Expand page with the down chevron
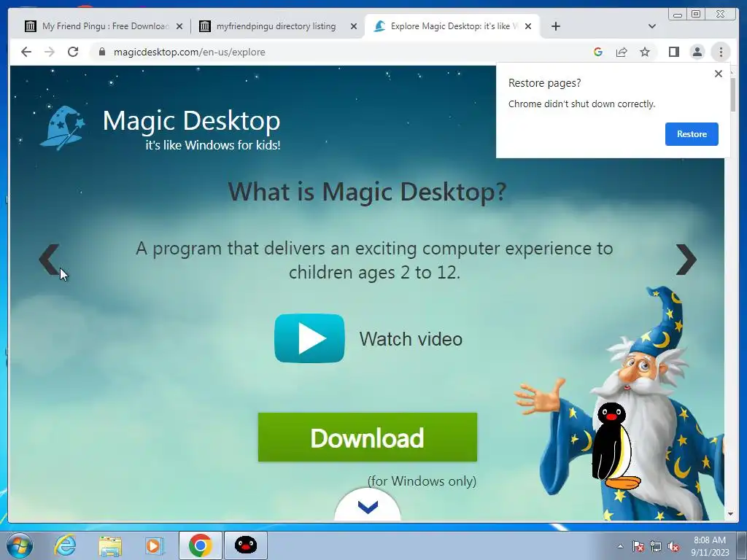The height and width of the screenshot is (560, 747). click(x=368, y=506)
